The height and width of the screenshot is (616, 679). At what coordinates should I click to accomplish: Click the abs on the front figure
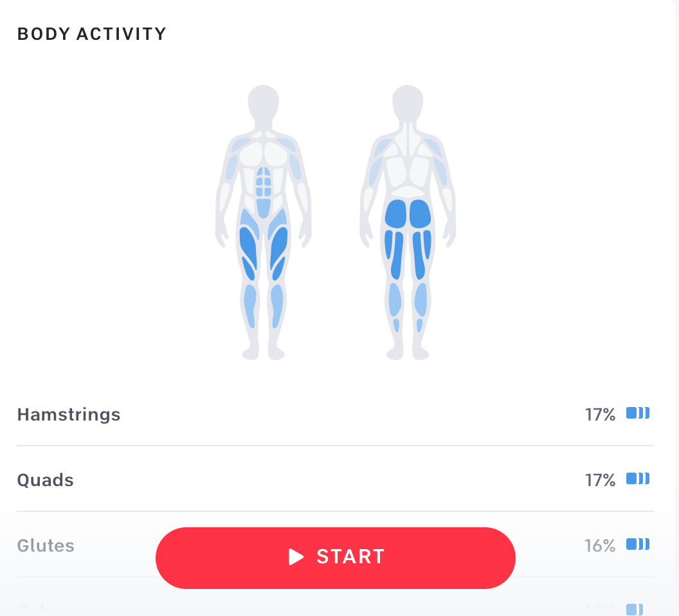(x=263, y=192)
